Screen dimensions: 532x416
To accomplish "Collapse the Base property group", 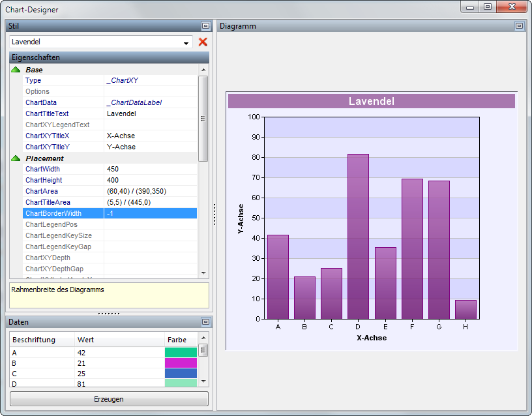I will coord(16,70).
